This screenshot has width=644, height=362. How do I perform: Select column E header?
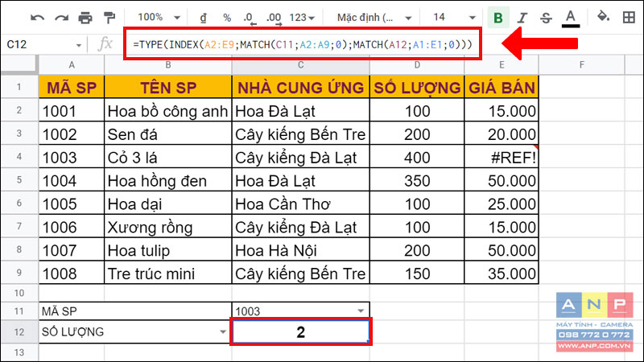[502, 65]
